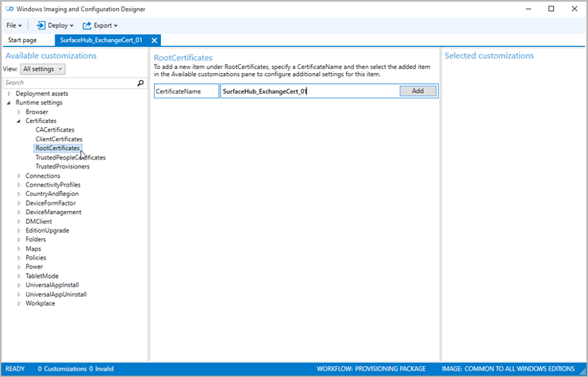The height and width of the screenshot is (377, 588).
Task: Expand the Policies tree node
Action: click(19, 258)
